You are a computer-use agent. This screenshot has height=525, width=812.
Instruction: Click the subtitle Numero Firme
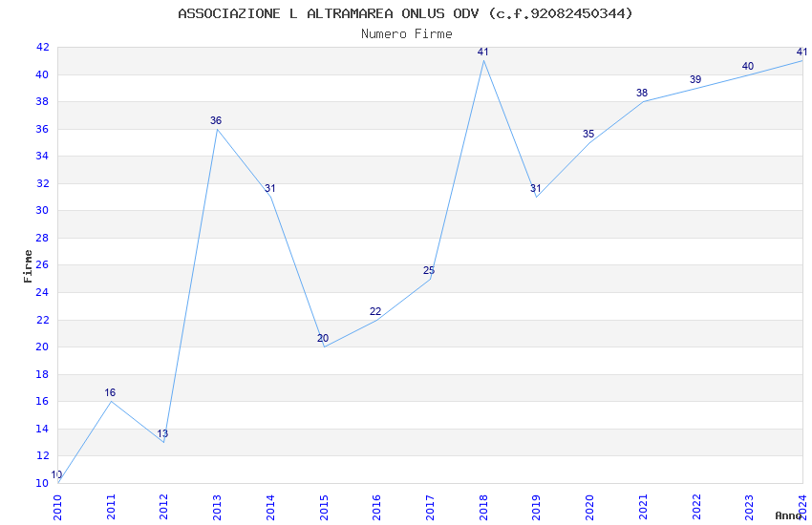pyautogui.click(x=407, y=34)
